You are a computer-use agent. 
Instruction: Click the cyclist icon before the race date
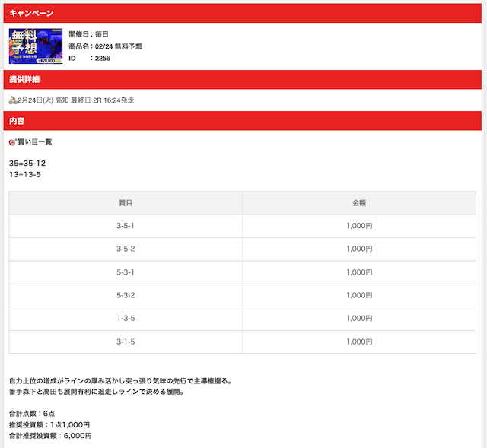click(13, 100)
